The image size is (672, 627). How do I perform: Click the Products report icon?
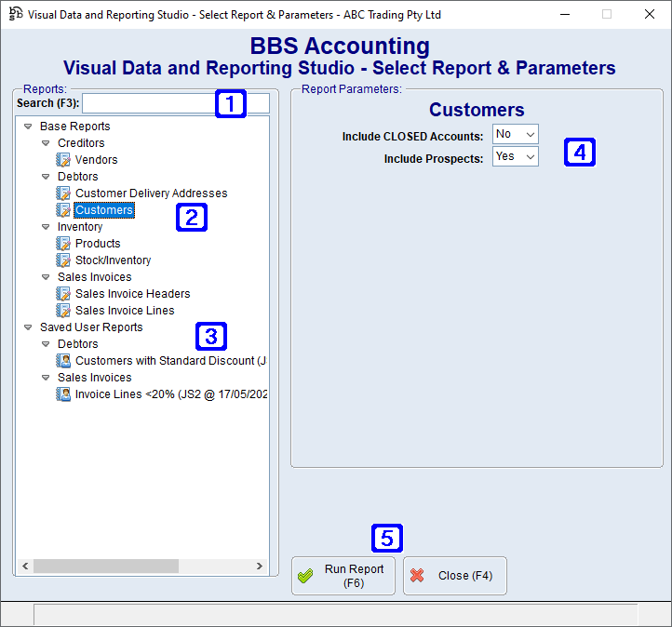pyautogui.click(x=63, y=244)
